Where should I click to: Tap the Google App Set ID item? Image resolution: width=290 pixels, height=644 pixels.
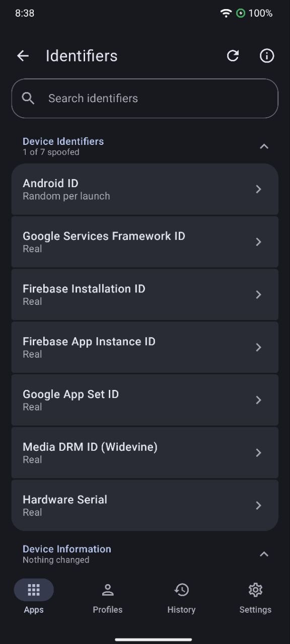pos(145,400)
